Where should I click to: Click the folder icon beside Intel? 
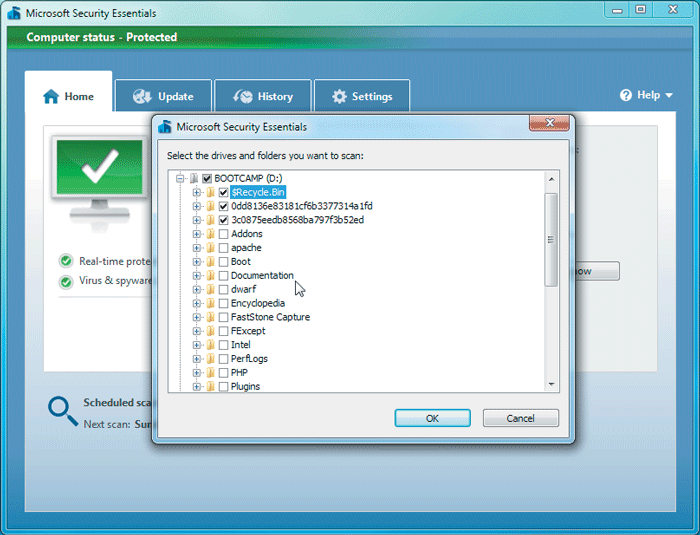pos(210,345)
